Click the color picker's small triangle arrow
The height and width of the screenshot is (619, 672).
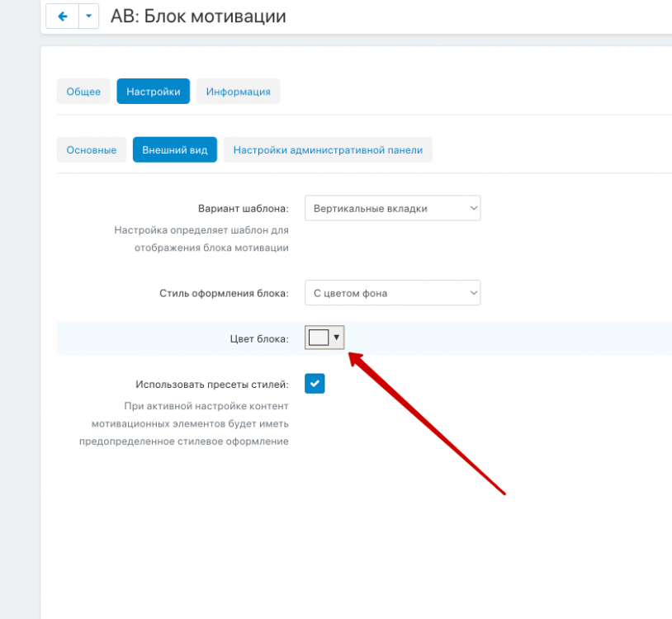pyautogui.click(x=336, y=338)
